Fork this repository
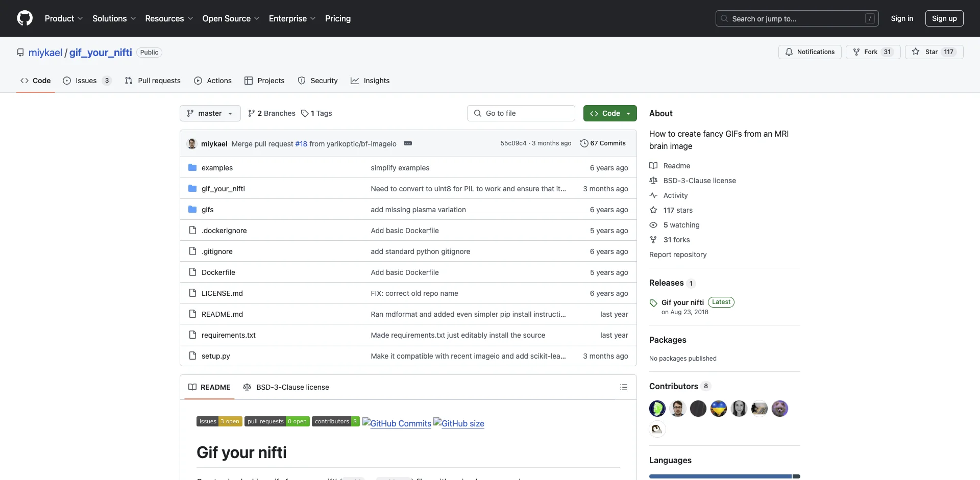Image resolution: width=980 pixels, height=480 pixels. [873, 52]
